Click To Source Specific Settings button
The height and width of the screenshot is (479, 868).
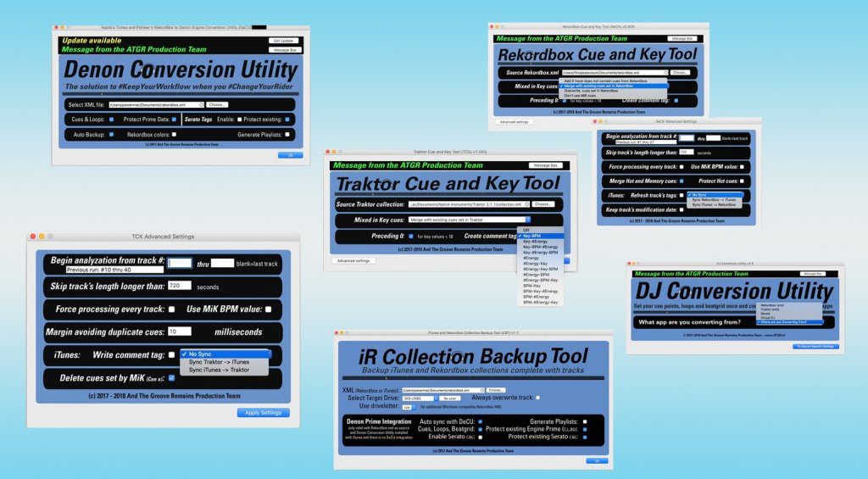click(816, 347)
